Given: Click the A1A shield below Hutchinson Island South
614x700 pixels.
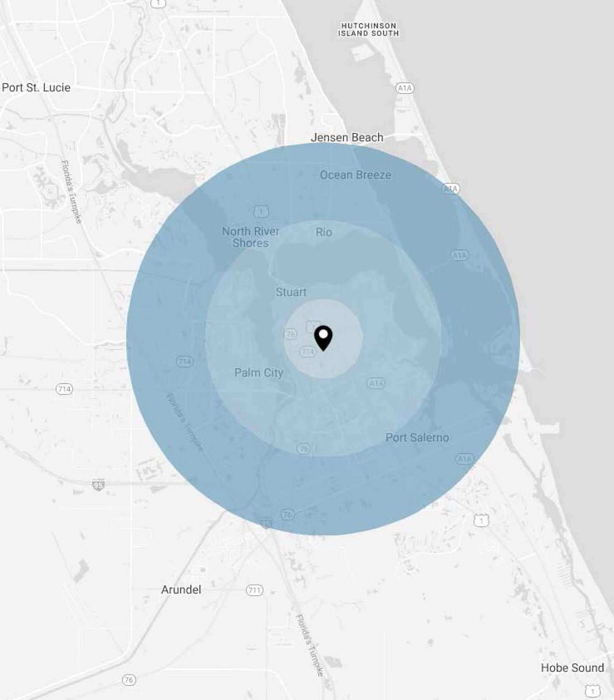Looking at the screenshot, I should pyautogui.click(x=405, y=88).
